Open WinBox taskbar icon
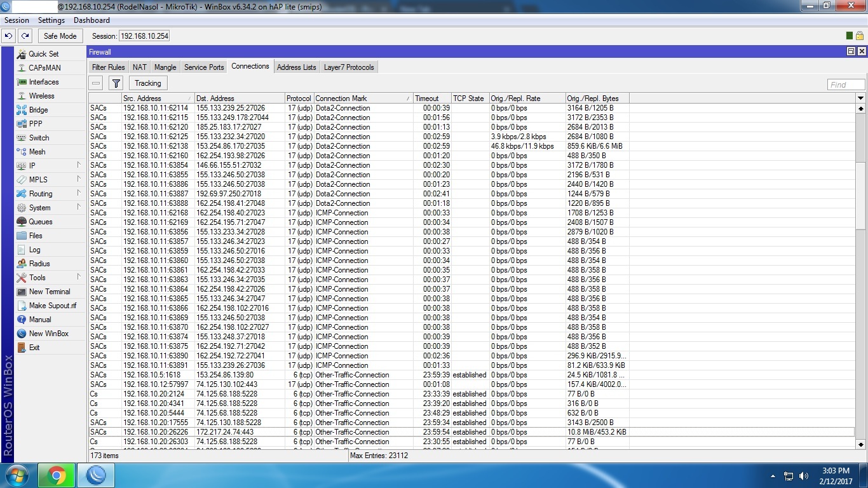 (96, 475)
